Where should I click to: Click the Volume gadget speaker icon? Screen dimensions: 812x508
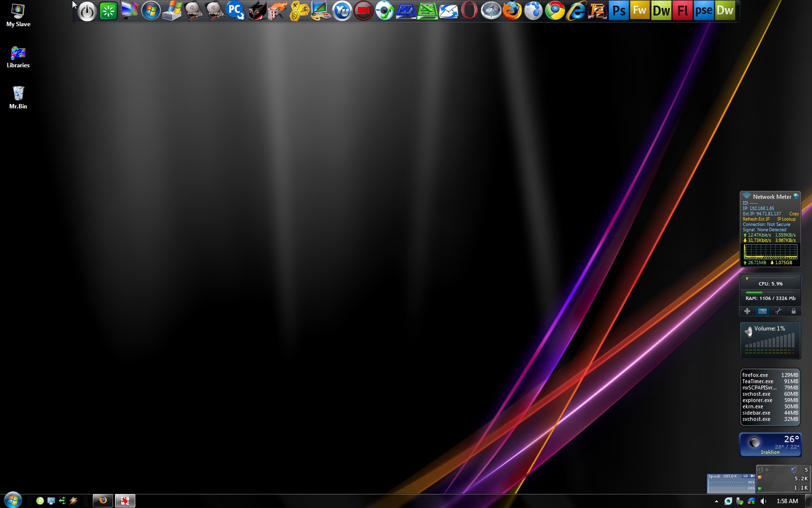pos(748,331)
